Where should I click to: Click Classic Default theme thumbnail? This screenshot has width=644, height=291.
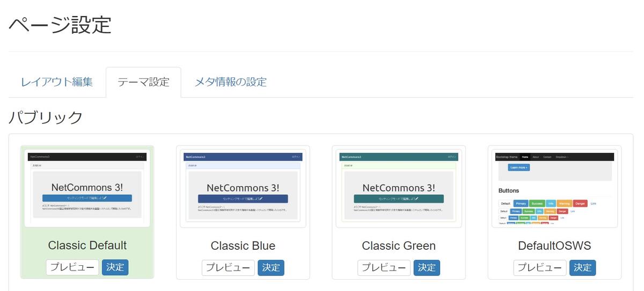pyautogui.click(x=87, y=188)
